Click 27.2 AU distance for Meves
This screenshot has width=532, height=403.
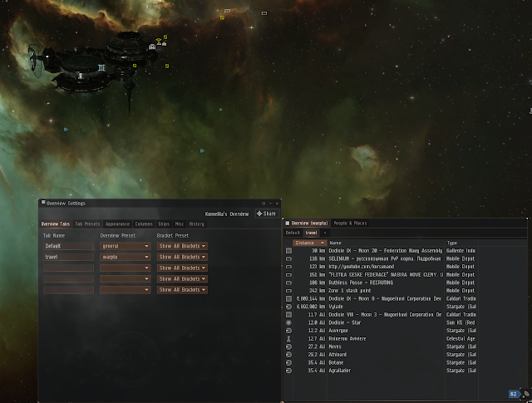pos(316,346)
